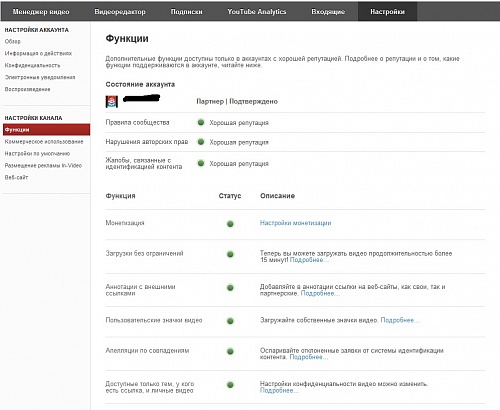Open Настройки монетизации link

295,223
